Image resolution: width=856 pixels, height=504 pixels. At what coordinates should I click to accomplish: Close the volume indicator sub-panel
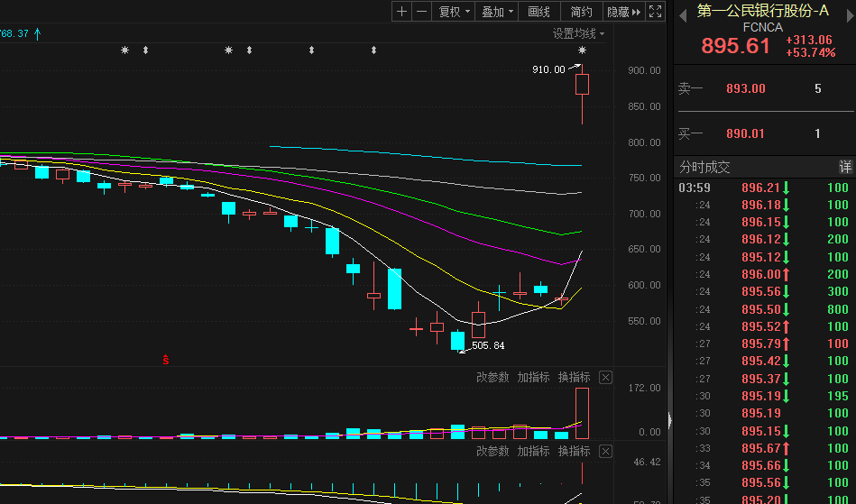point(605,378)
